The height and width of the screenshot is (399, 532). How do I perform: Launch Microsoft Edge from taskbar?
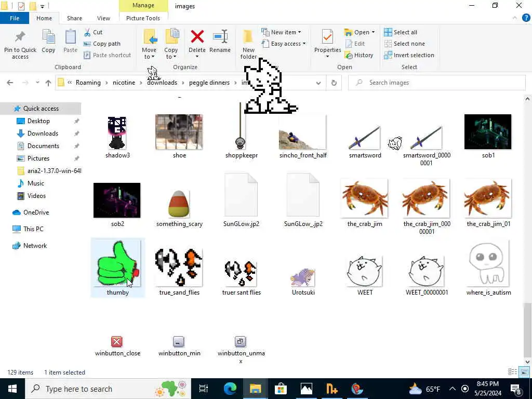tap(230, 389)
